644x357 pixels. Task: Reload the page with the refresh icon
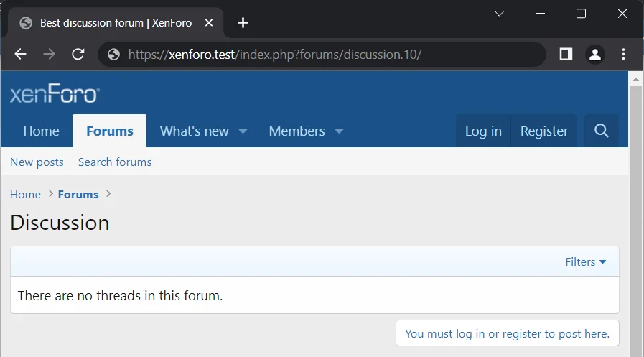point(78,55)
